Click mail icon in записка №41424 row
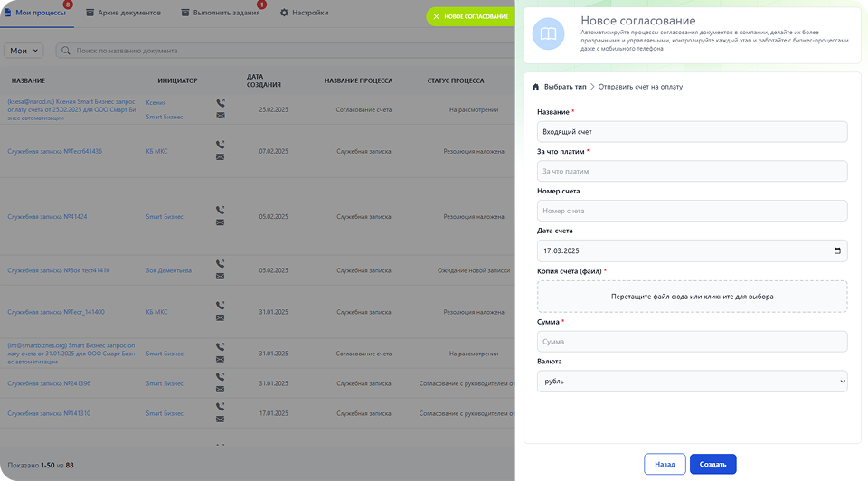Viewport: 868px width, 481px height. click(221, 222)
